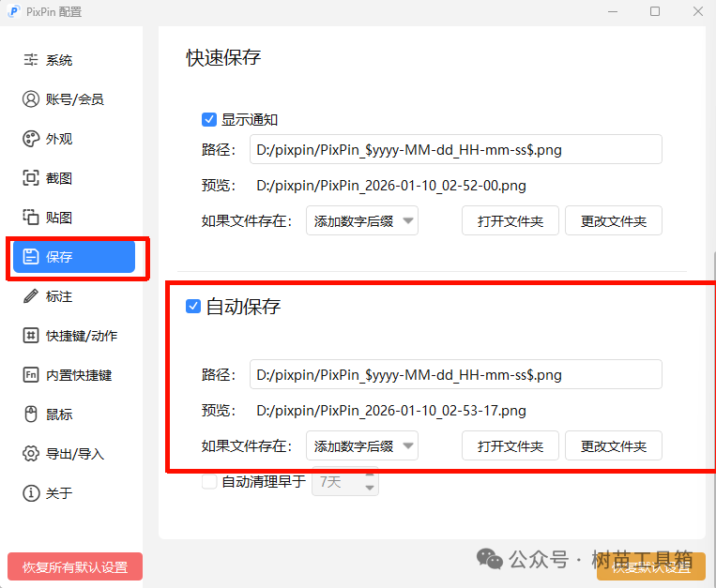Open 快速保存 如果文件存在 dropdown
The width and height of the screenshot is (716, 588).
pos(362,220)
